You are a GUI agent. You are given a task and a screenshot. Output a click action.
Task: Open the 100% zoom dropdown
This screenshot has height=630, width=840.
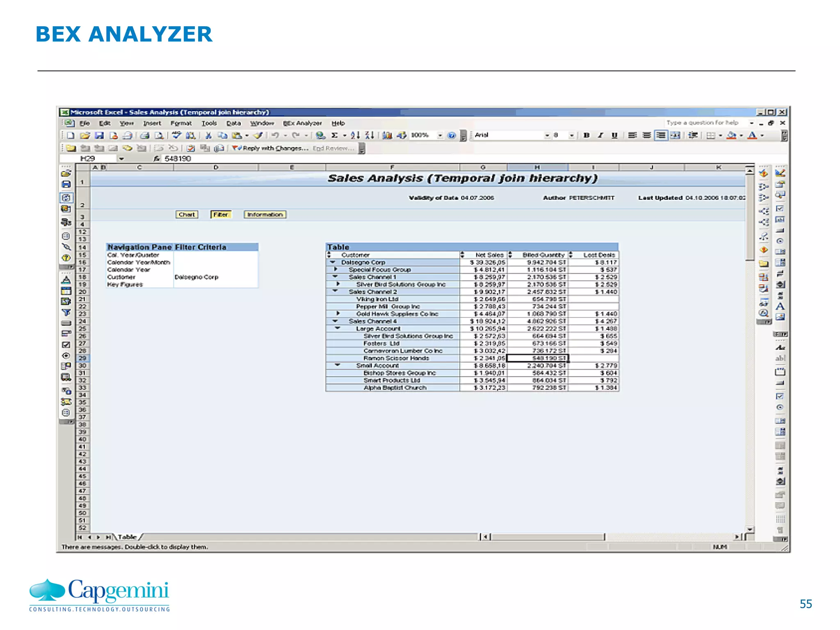tap(440, 135)
